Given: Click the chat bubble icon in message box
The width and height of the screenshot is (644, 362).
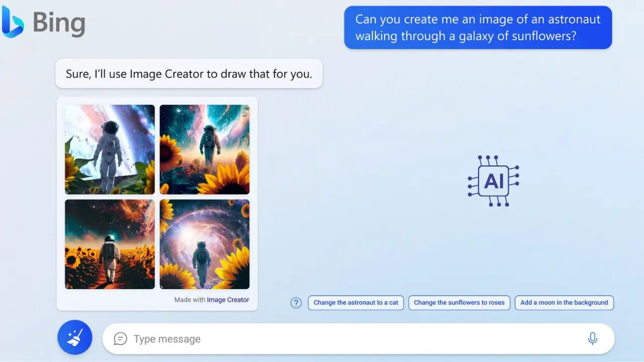Looking at the screenshot, I should pos(120,339).
